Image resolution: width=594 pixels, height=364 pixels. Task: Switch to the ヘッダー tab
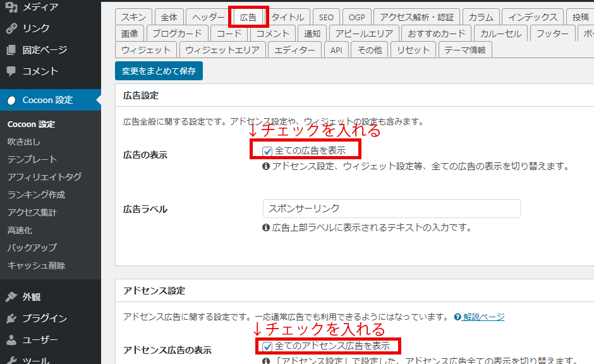point(207,17)
